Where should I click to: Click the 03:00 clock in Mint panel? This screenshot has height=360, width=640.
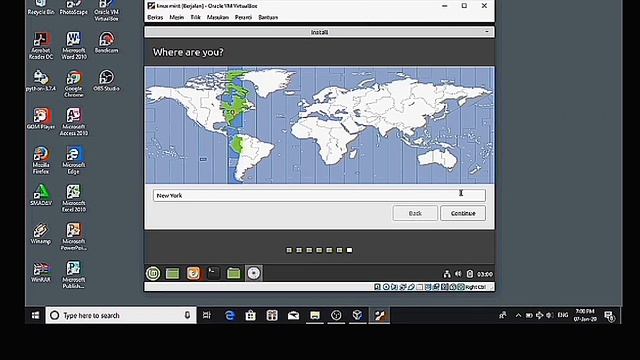[484, 274]
